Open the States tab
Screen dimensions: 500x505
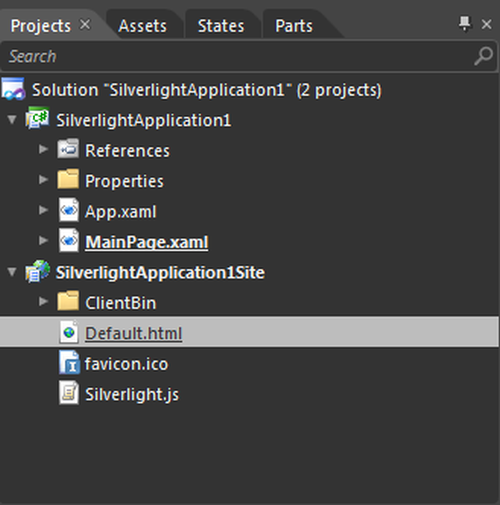tap(221, 26)
